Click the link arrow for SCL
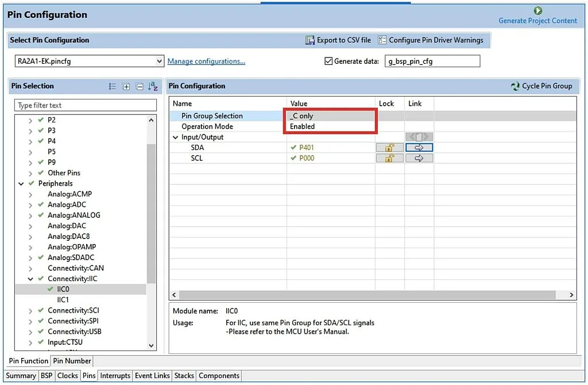588x385 pixels. click(x=419, y=158)
